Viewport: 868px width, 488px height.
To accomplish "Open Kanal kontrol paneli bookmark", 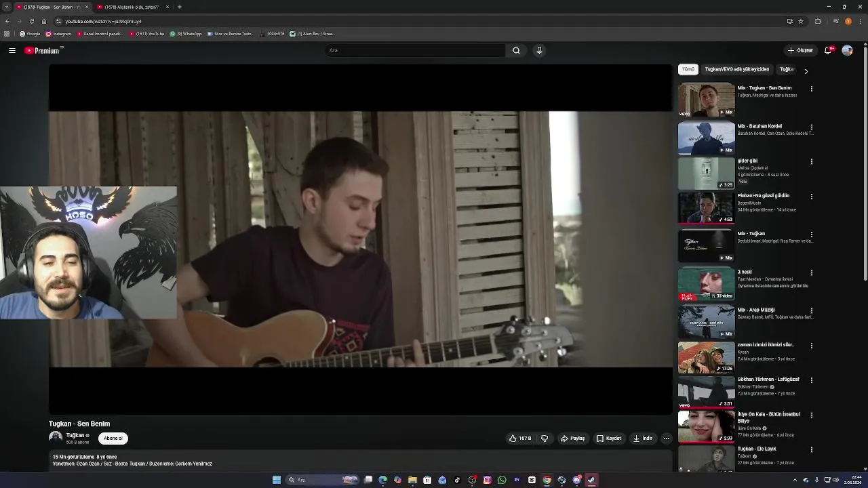I will (x=100, y=34).
